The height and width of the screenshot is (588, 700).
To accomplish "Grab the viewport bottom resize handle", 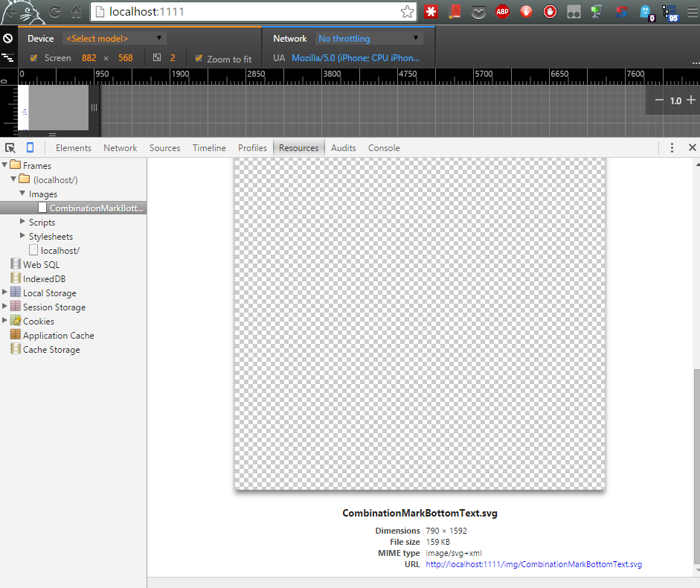I will click(53, 134).
